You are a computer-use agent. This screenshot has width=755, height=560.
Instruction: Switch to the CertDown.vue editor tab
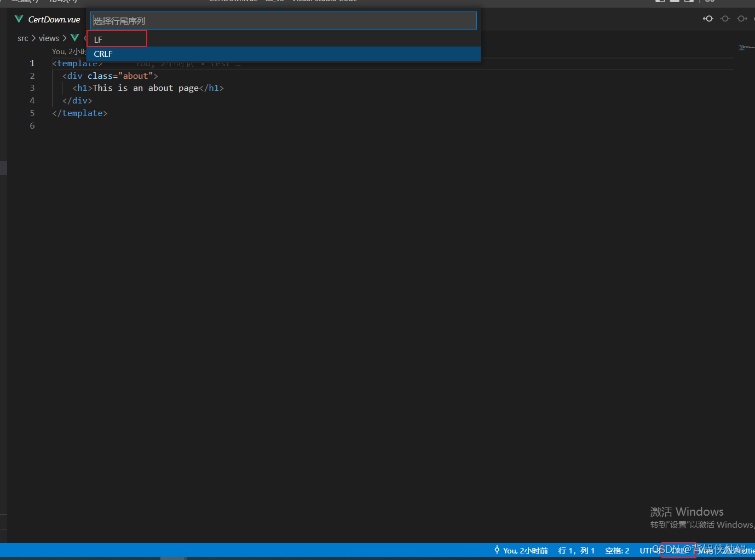click(53, 19)
